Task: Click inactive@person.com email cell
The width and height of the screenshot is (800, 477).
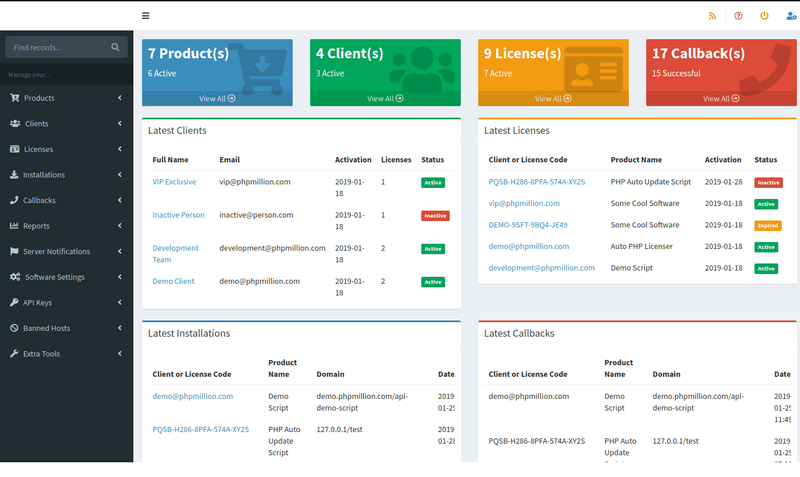Action: (x=256, y=215)
